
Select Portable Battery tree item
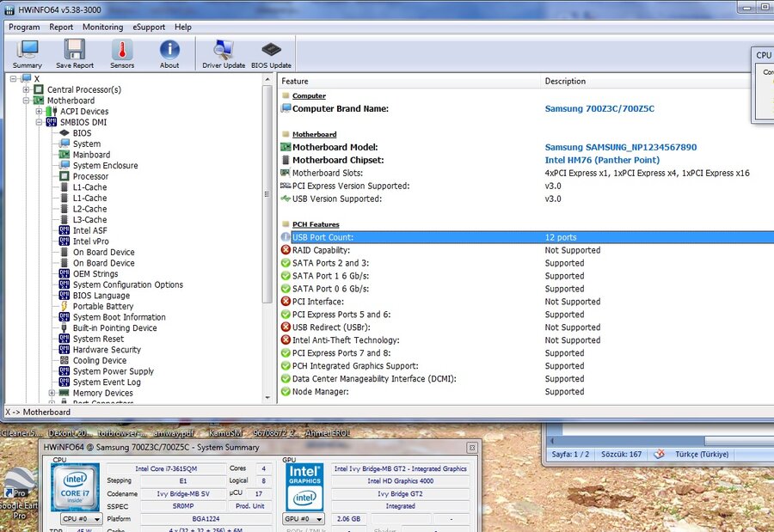click(102, 307)
